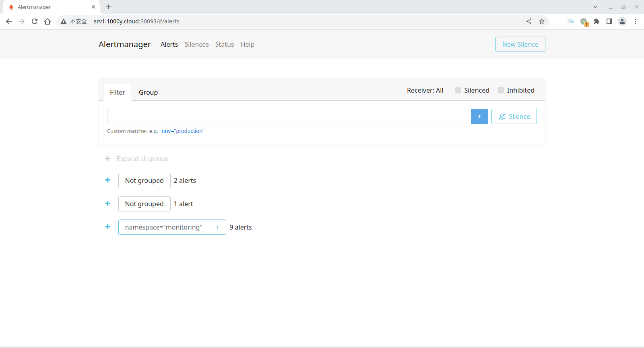Add filter with blue plus button
644x348 pixels.
(479, 116)
